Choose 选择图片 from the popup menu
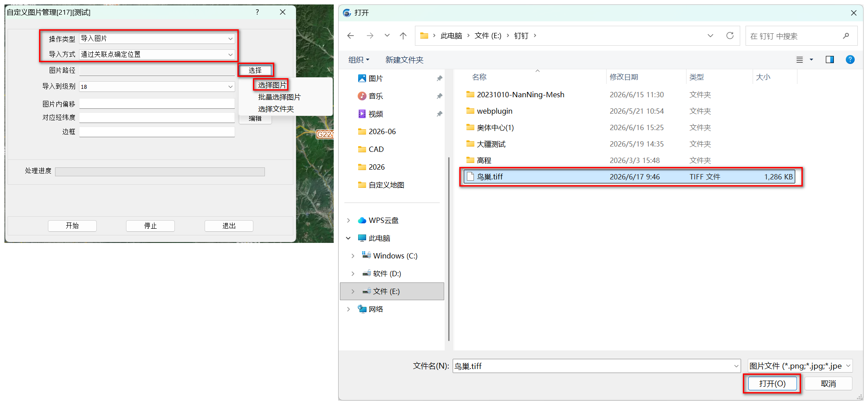 coord(272,85)
